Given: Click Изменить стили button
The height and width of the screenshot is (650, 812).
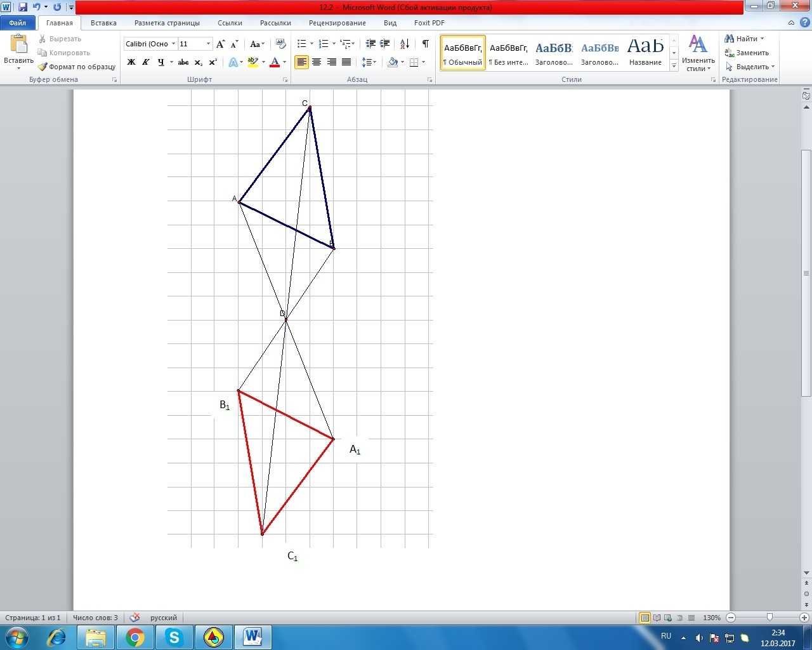Looking at the screenshot, I should click(x=698, y=53).
